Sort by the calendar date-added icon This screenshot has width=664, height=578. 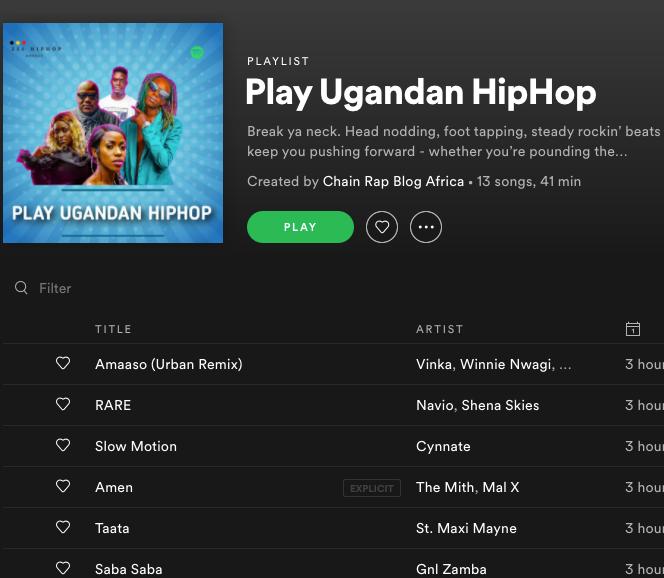tap(633, 329)
